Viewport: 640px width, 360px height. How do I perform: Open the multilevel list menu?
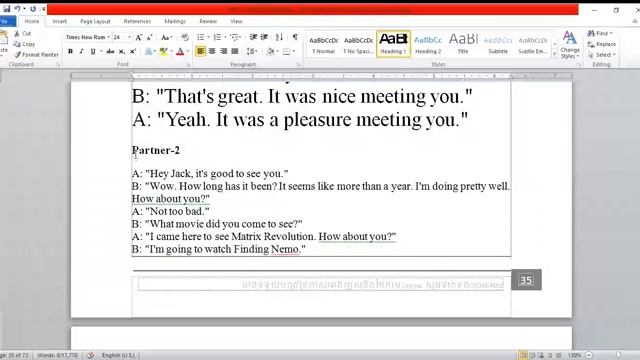tap(235, 38)
